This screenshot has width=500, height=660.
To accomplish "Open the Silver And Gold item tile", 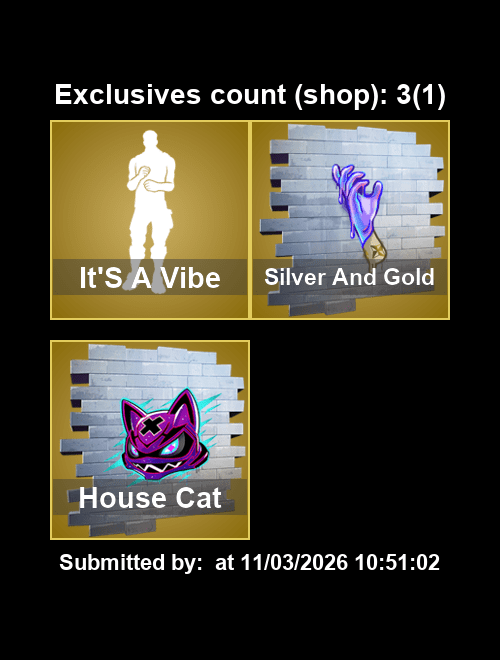I will click(x=350, y=220).
